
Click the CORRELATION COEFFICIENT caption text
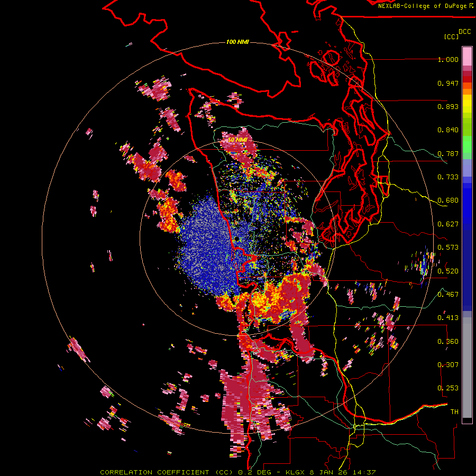(x=154, y=472)
